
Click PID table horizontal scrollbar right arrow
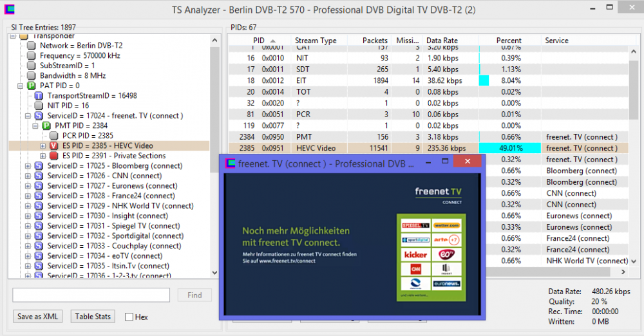[x=623, y=272]
